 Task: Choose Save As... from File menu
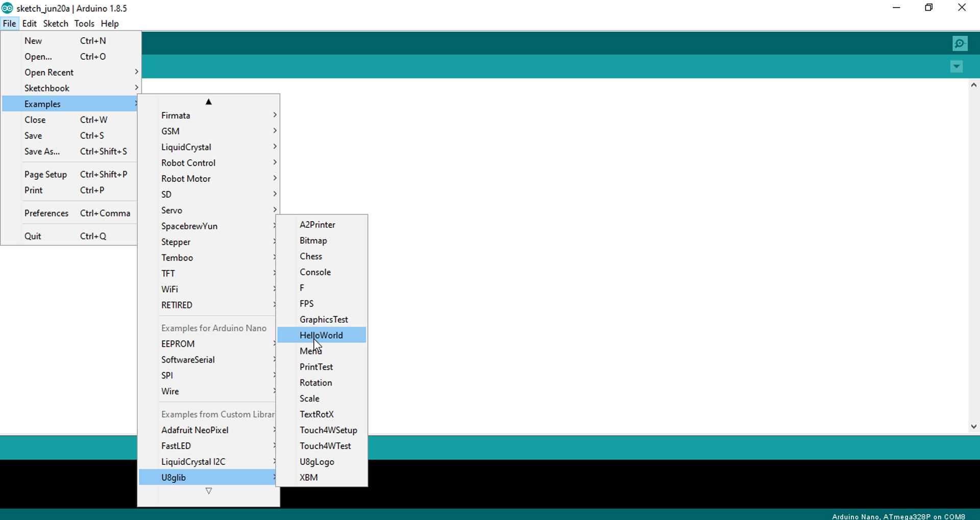[69, 152]
